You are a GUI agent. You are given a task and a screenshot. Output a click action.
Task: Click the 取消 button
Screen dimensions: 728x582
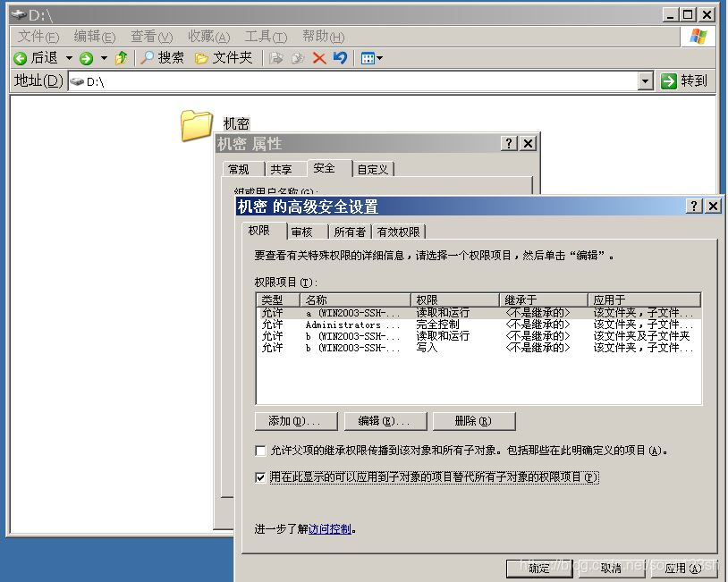point(612,568)
